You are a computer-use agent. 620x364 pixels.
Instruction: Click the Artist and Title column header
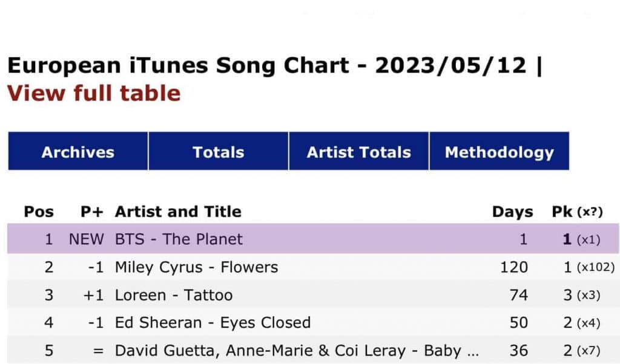[x=178, y=212]
